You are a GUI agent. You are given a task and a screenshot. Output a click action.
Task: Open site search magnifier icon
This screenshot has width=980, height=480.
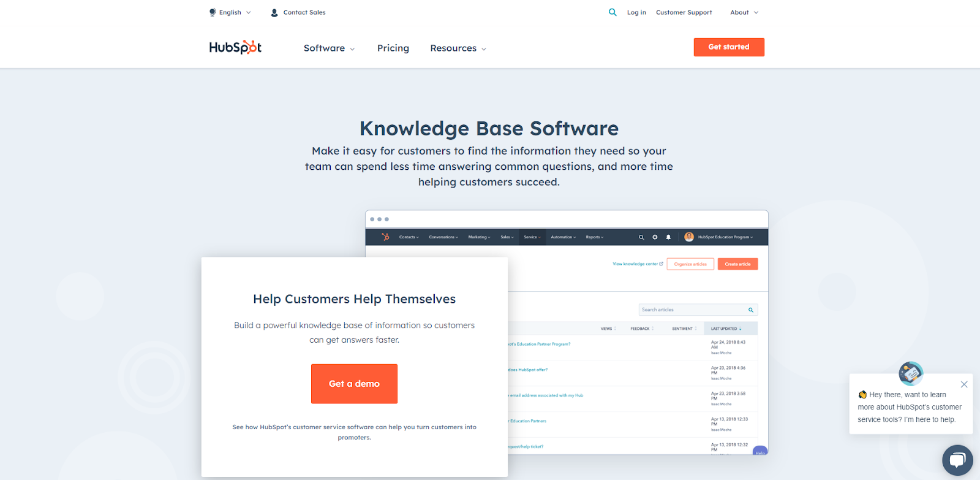[x=612, y=12]
